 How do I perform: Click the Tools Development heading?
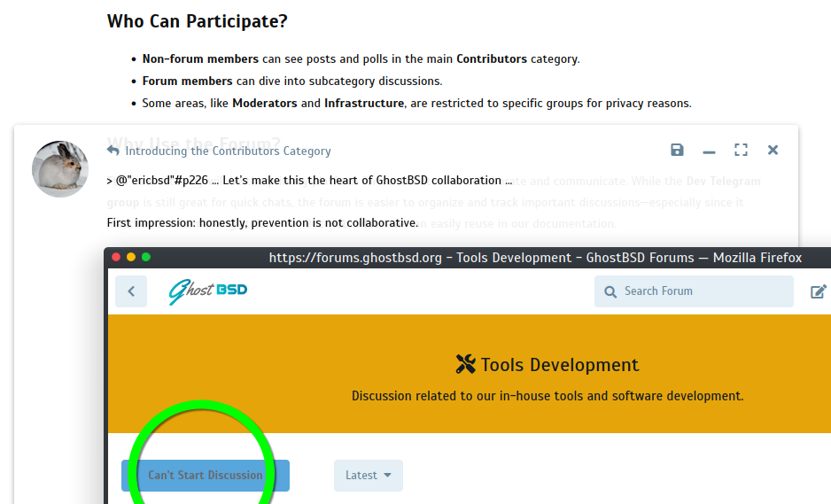(560, 365)
